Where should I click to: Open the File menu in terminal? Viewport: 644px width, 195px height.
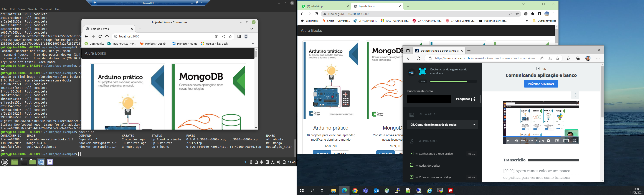click(4, 9)
